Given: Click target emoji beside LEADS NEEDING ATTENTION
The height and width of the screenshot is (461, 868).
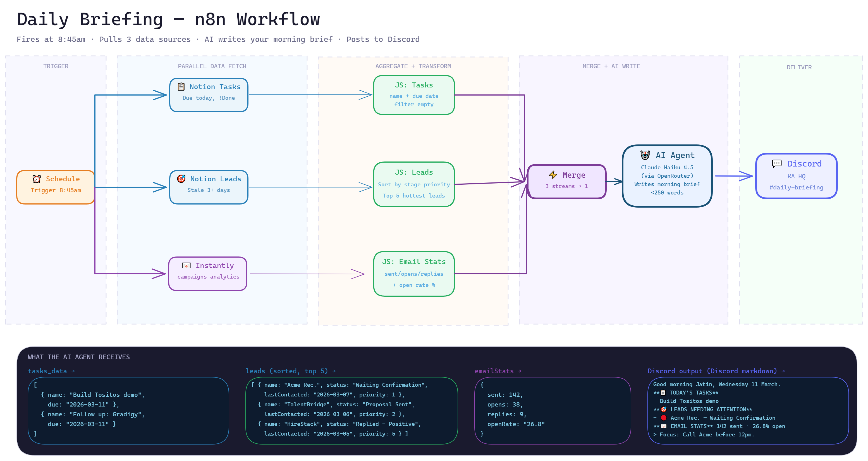Looking at the screenshot, I should point(664,409).
